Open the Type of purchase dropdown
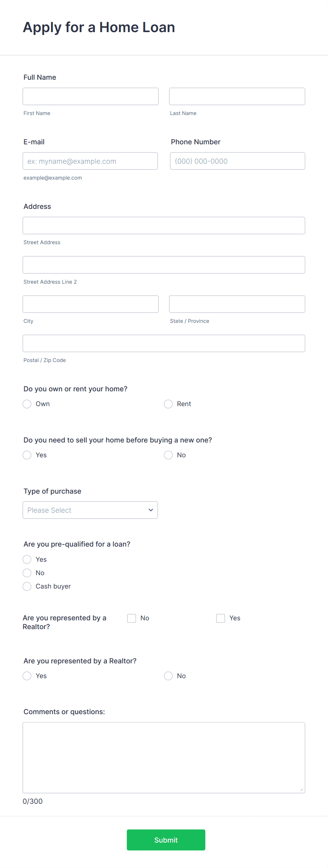This screenshot has width=328, height=868. 90,510
